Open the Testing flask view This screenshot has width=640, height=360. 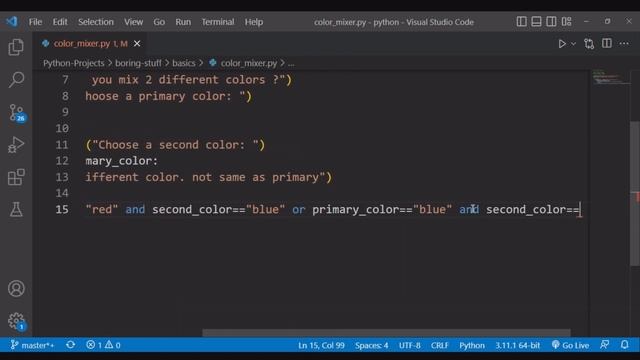16,209
